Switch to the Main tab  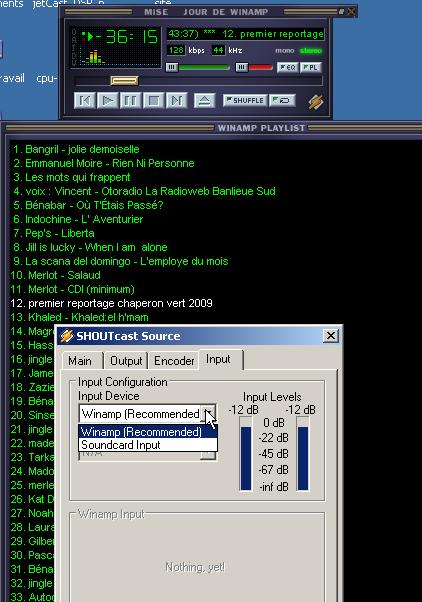[80, 361]
